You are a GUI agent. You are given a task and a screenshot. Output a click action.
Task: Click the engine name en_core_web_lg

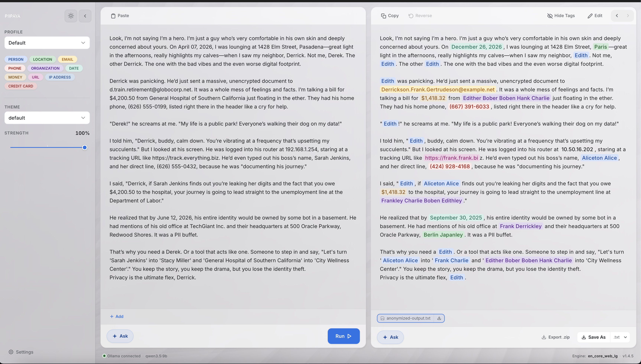click(x=603, y=356)
